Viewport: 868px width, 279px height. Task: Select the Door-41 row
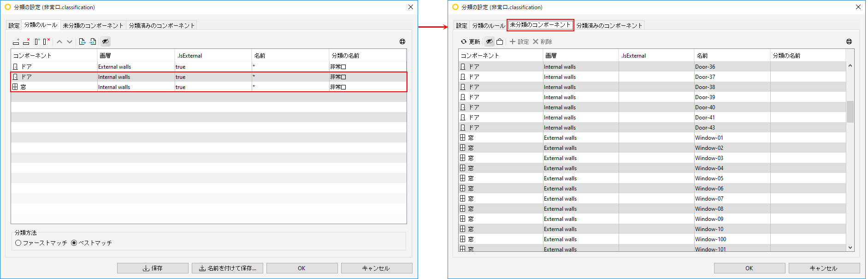[x=652, y=117]
